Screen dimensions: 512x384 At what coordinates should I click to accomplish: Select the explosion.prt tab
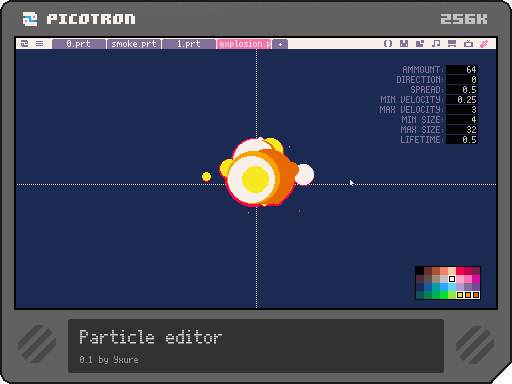tap(244, 44)
